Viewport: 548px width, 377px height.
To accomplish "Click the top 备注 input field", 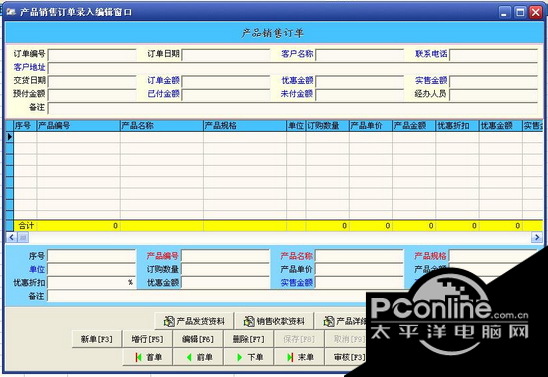I will click(x=293, y=108).
